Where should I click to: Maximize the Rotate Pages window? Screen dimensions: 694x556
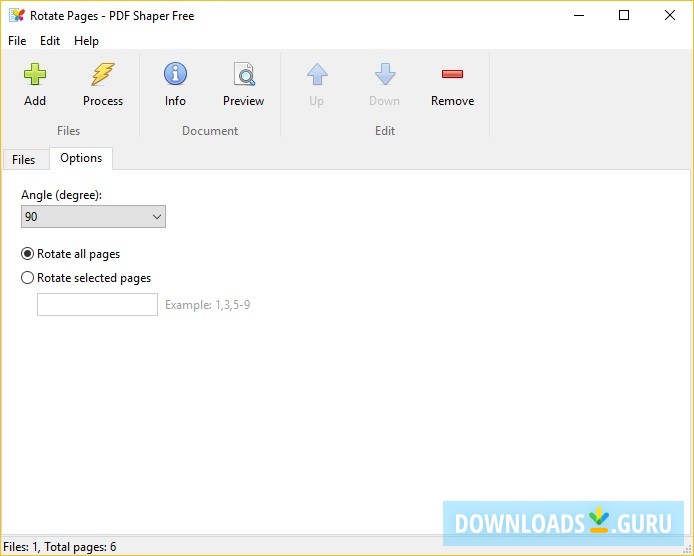[x=624, y=15]
